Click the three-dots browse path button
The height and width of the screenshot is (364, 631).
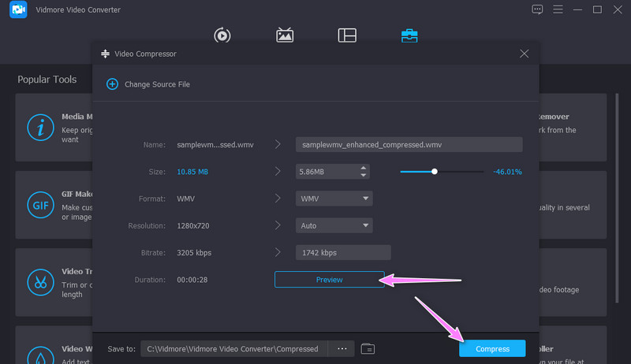(x=342, y=348)
